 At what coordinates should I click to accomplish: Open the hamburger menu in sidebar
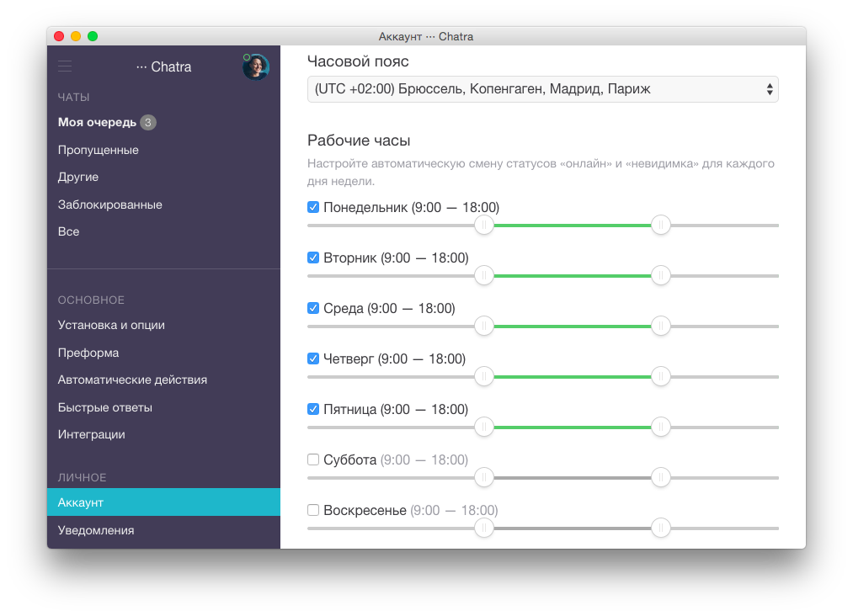click(65, 66)
